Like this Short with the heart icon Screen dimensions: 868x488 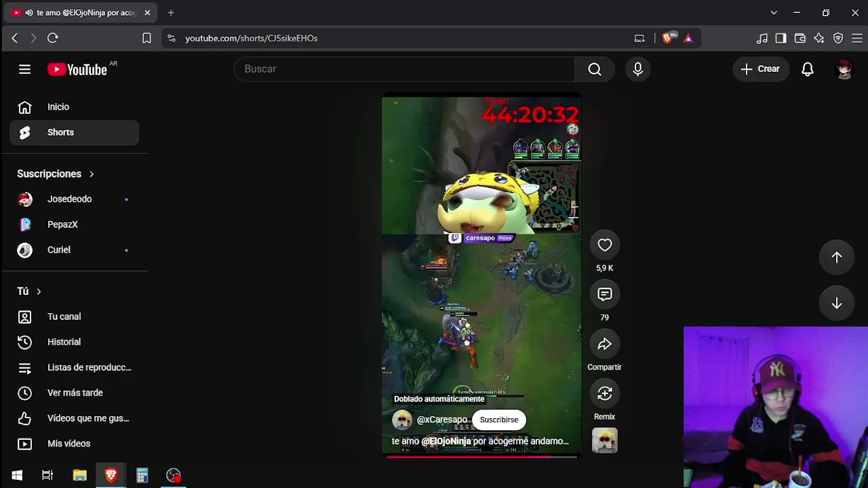click(x=605, y=245)
